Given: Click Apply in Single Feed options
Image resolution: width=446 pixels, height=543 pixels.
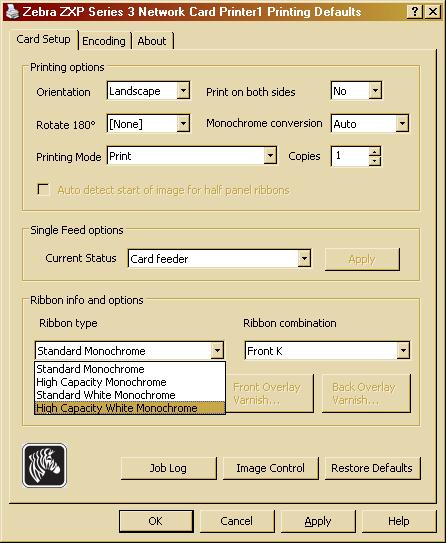Looking at the screenshot, I should [362, 259].
